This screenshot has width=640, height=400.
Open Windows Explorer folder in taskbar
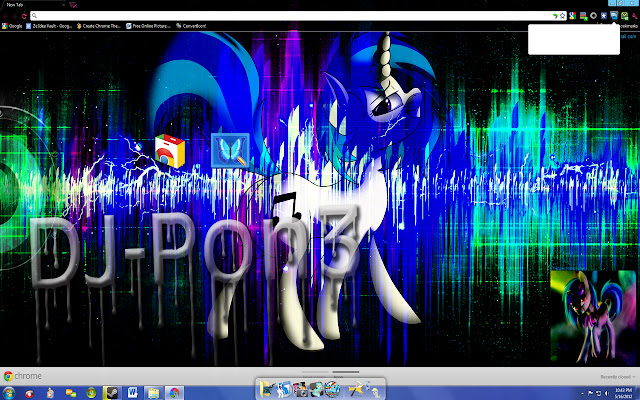click(153, 393)
